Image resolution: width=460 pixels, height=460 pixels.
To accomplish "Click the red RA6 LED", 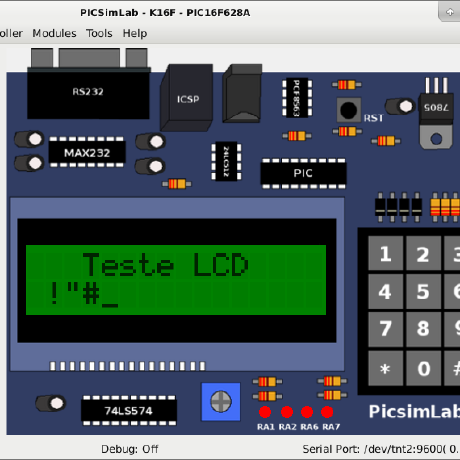I will 307,412.
